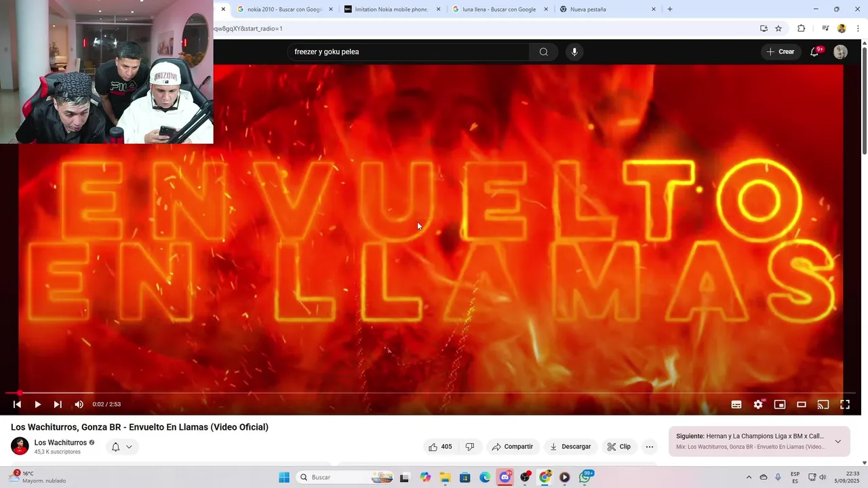Screen dimensions: 868x488
Task: Click taskbar Buscar search field
Action: pyautogui.click(x=344, y=477)
